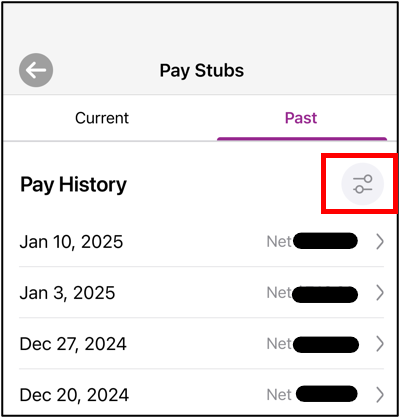400x419 pixels.
Task: Open the Pay History filter icon
Action: tap(363, 184)
